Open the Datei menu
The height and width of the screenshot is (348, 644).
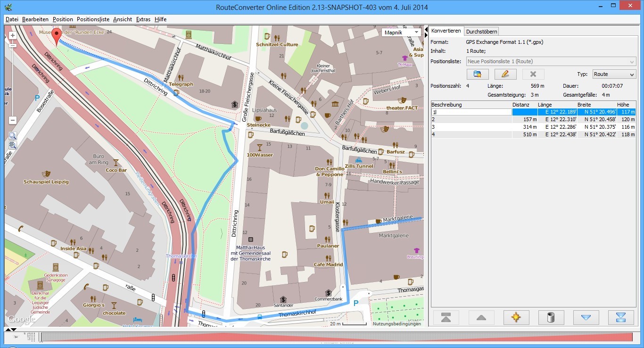coord(12,19)
